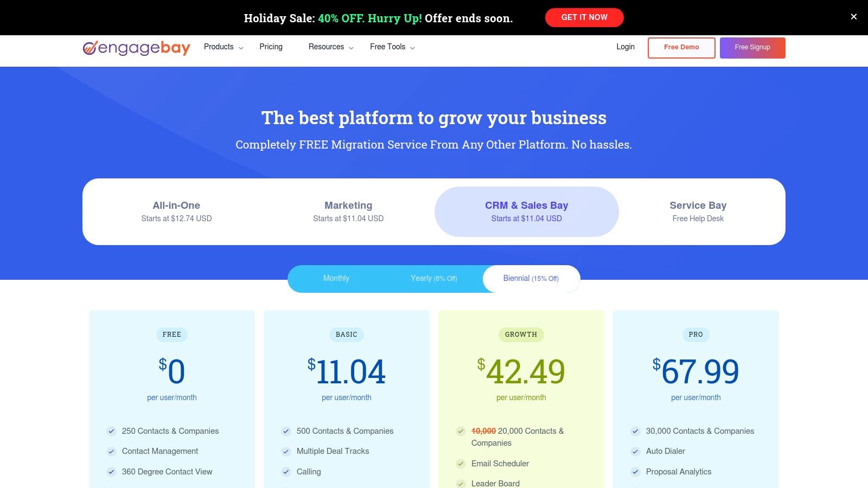Viewport: 868px width, 488px height.
Task: Click the checkmark beside Auto Dialer
Action: [635, 451]
